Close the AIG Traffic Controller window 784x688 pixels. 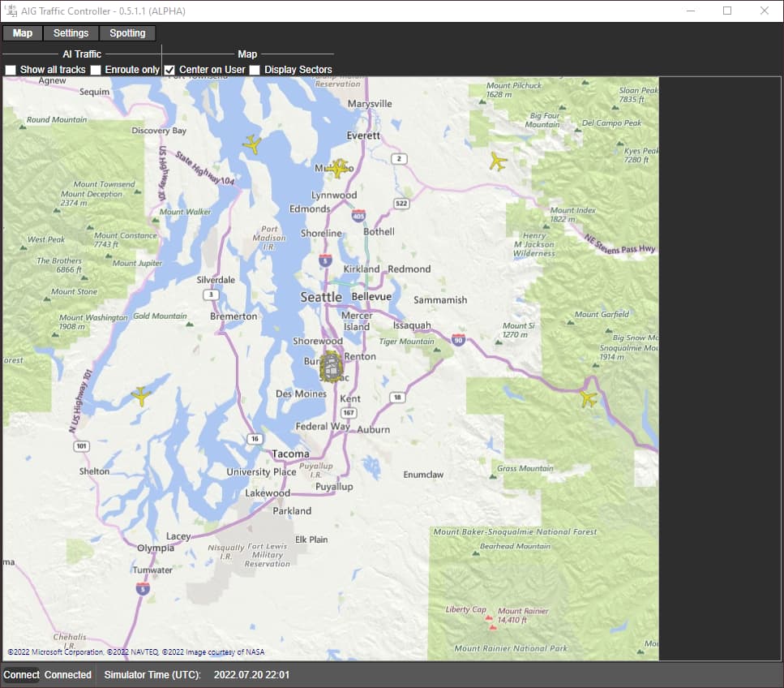click(765, 11)
